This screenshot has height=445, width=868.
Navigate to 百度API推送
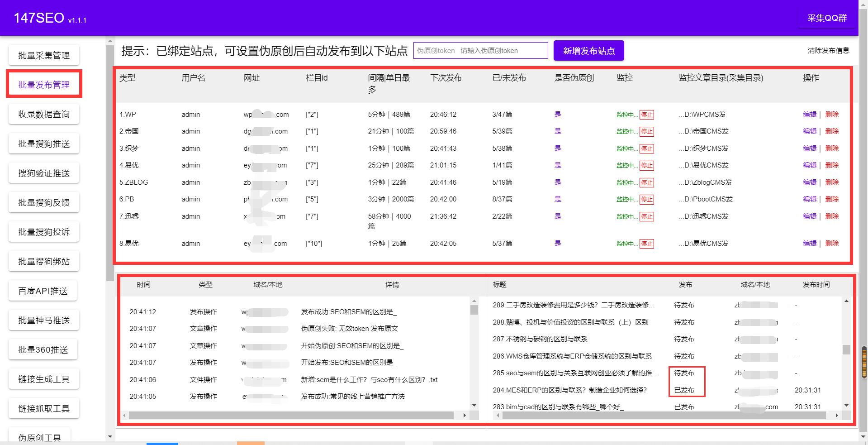tap(43, 290)
